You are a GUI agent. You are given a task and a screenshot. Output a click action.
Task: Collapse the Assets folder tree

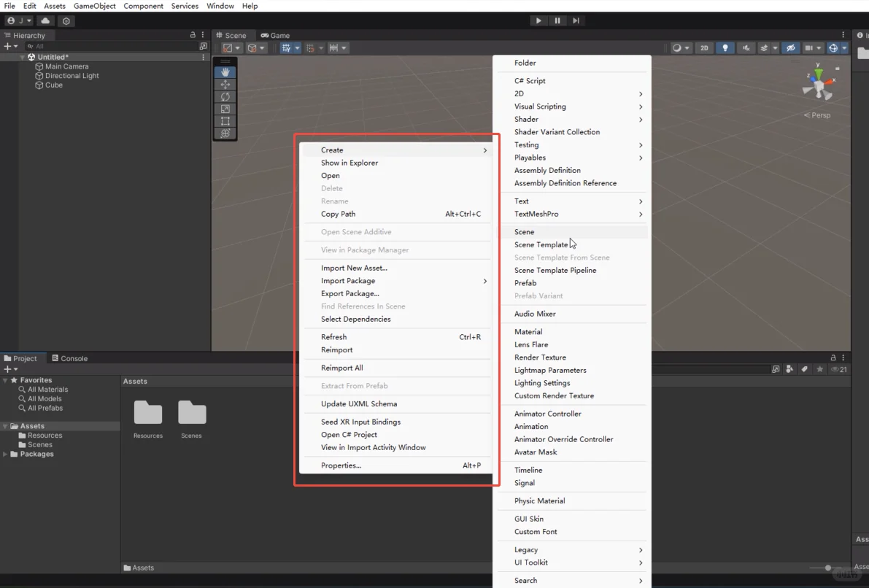pos(5,426)
